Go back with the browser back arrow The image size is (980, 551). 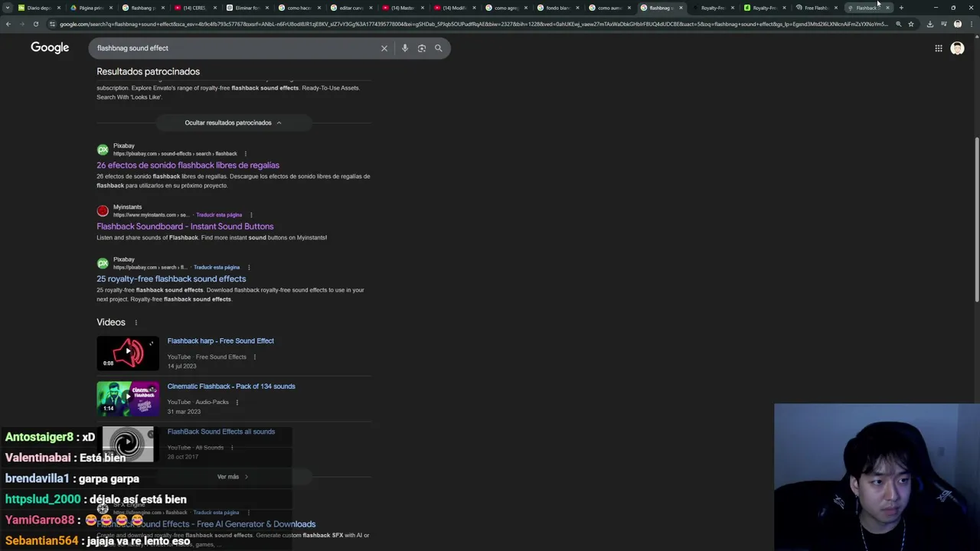tap(8, 24)
